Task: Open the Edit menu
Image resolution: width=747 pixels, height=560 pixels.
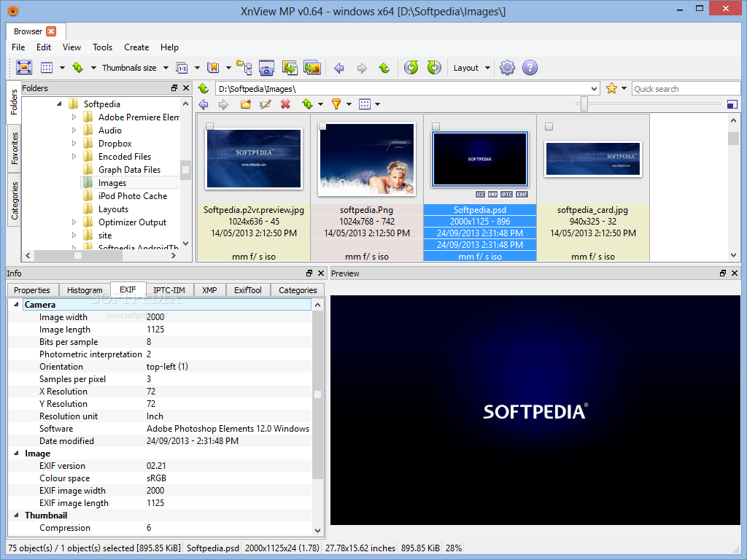Action: coord(43,47)
